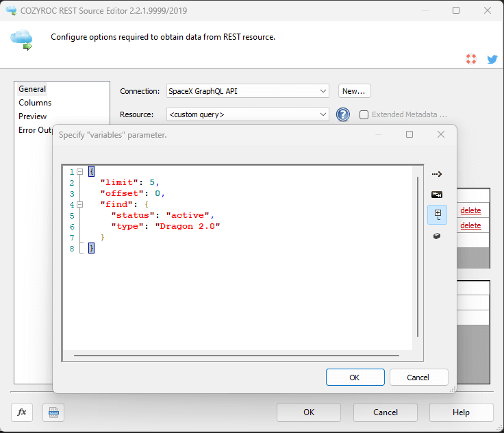Image resolution: width=504 pixels, height=433 pixels.
Task: Click Cancel in the REST Source Editor
Action: click(x=386, y=412)
